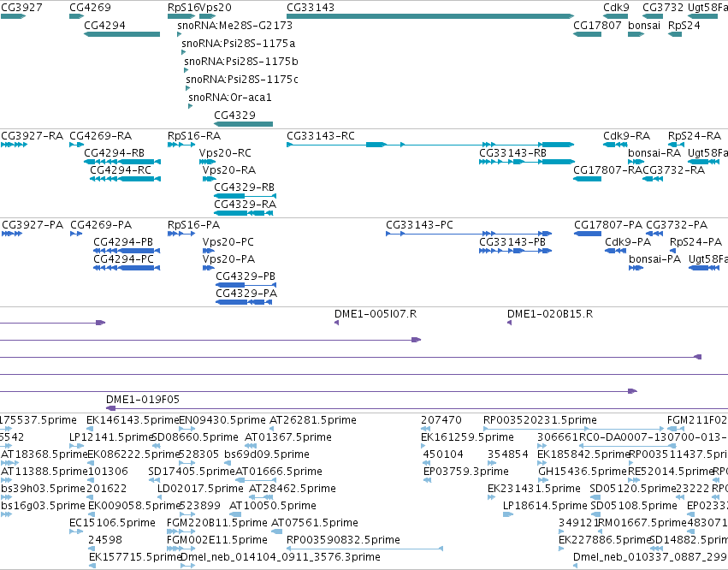
Task: Select the RpS16-RA transcript label
Action: point(194,136)
